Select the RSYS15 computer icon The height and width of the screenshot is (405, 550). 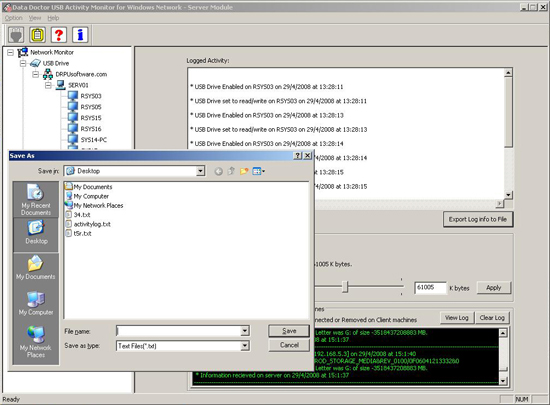73,117
